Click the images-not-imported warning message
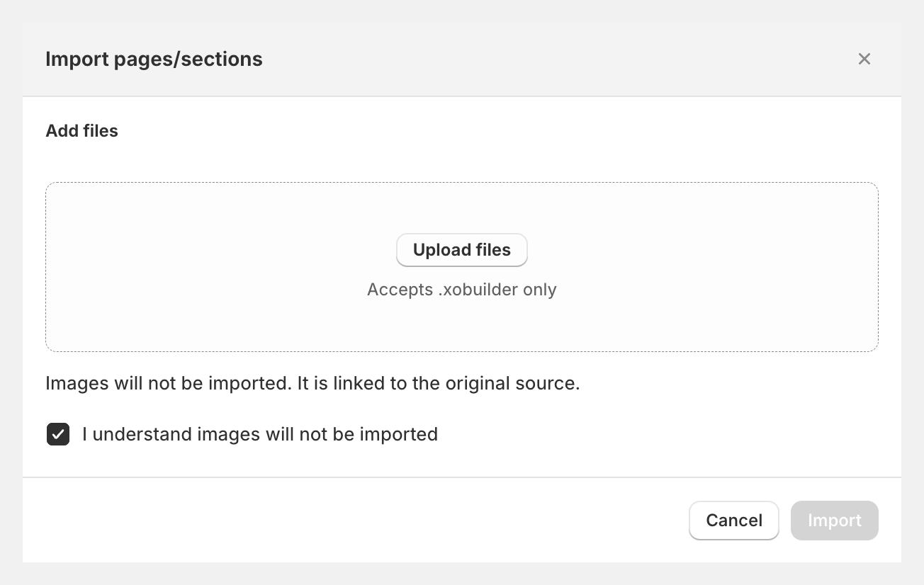Viewport: 924px width, 585px height. [312, 383]
